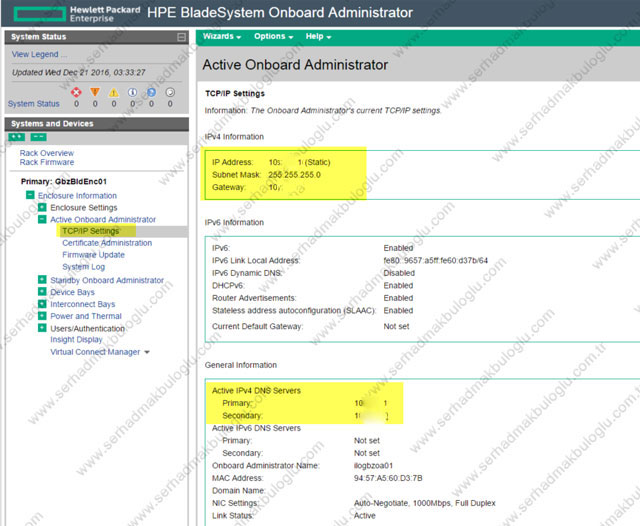Click the critical error status icon
The width and height of the screenshot is (640, 526).
coord(76,91)
